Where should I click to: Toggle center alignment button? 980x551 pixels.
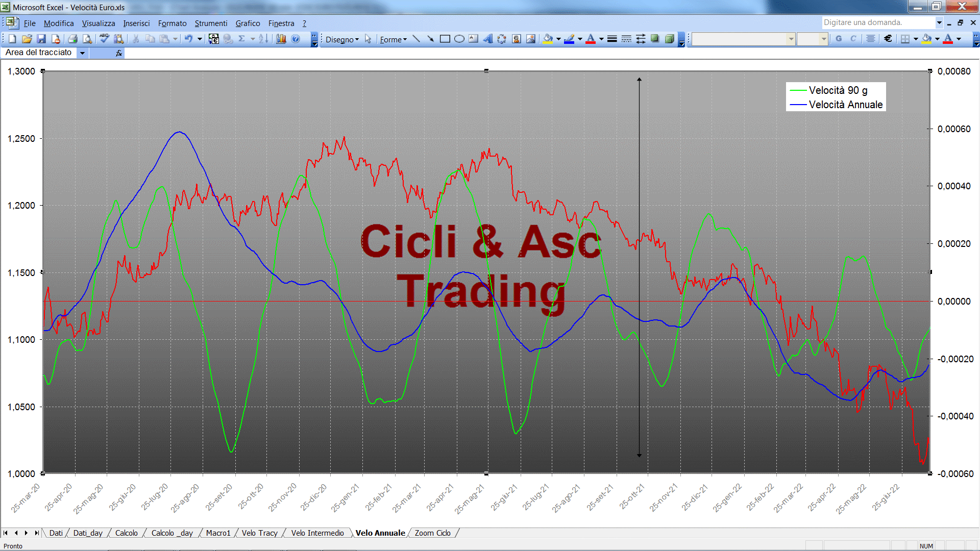tap(871, 39)
